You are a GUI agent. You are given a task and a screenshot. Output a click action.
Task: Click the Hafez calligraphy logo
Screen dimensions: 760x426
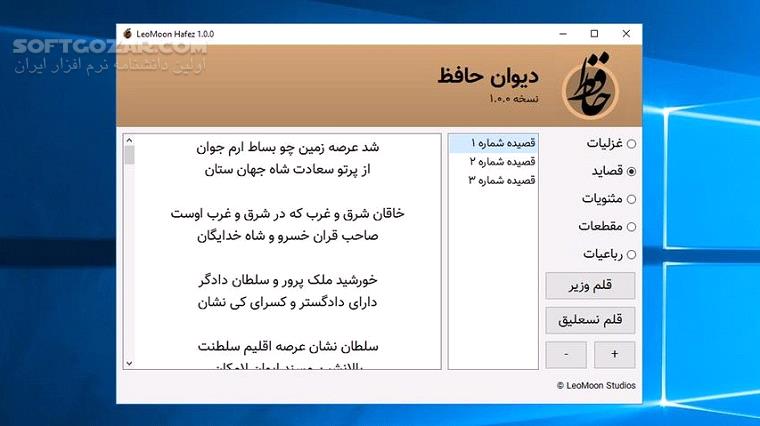coord(590,87)
